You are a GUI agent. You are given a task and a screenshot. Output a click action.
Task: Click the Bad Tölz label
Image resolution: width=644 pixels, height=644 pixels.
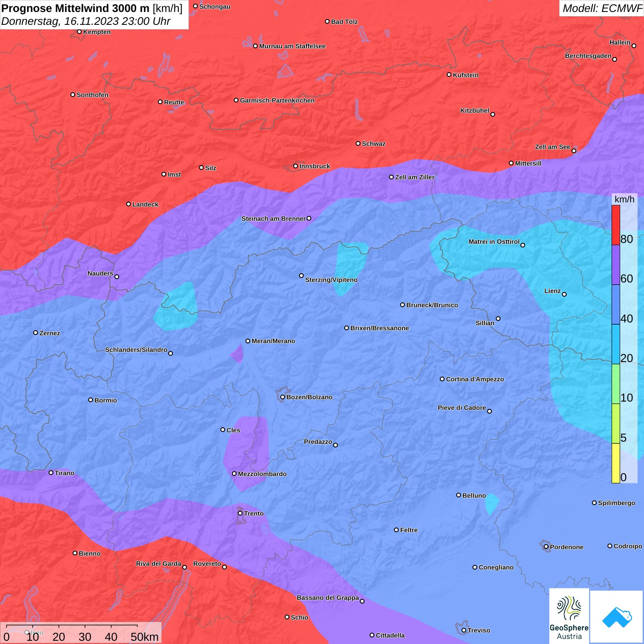pyautogui.click(x=344, y=22)
